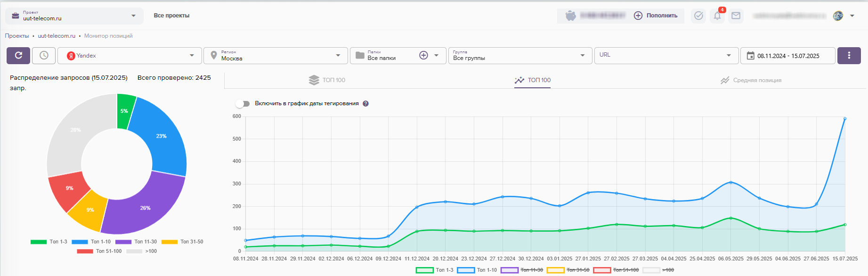Open the date range picker field
The image size is (868, 276).
[787, 56]
